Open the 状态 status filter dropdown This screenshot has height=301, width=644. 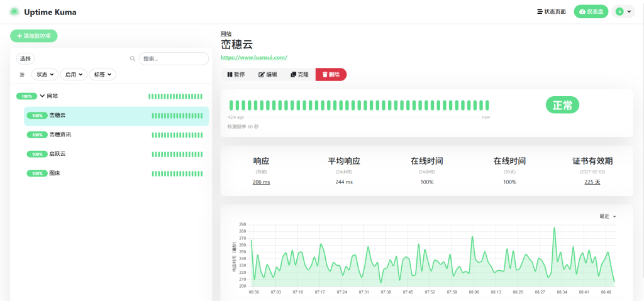[45, 75]
